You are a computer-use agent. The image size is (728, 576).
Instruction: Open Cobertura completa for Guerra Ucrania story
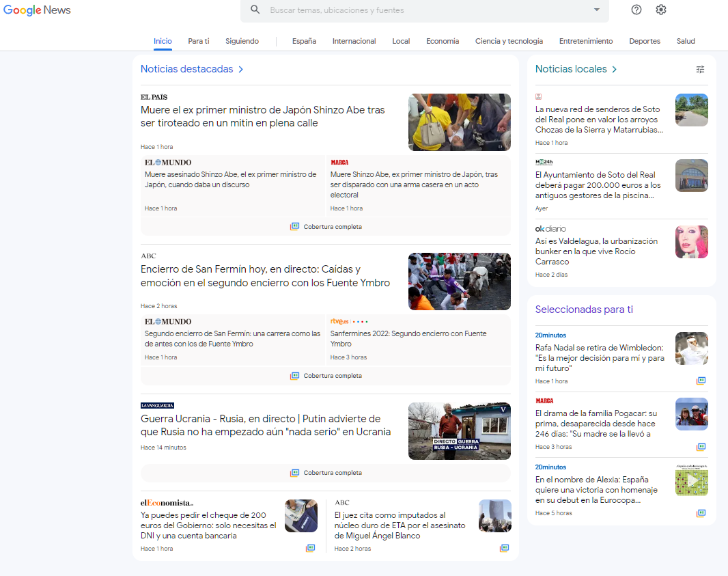coord(326,473)
